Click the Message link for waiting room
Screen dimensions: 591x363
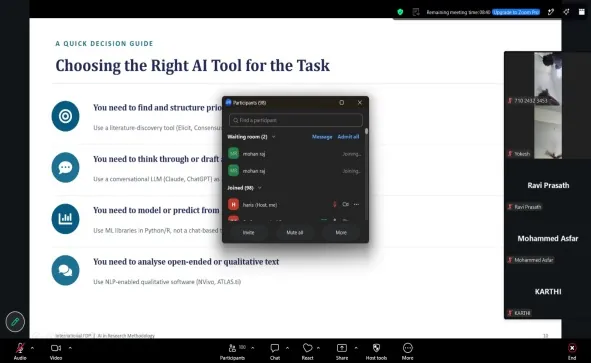pyautogui.click(x=322, y=137)
